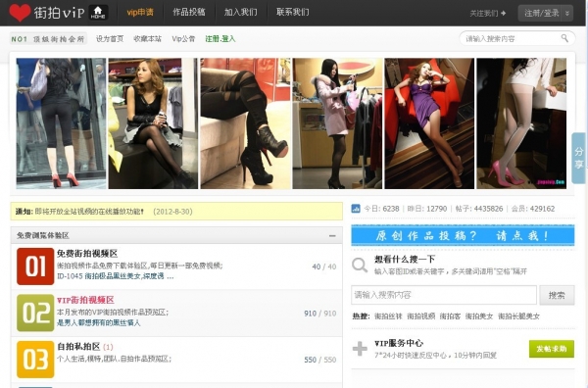Click the 街拍VIP site title text

coord(59,13)
